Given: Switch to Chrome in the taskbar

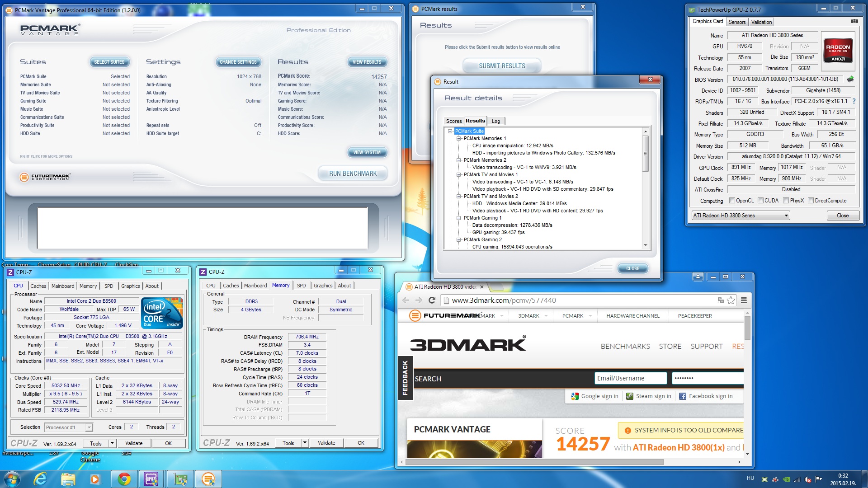Looking at the screenshot, I should (124, 479).
